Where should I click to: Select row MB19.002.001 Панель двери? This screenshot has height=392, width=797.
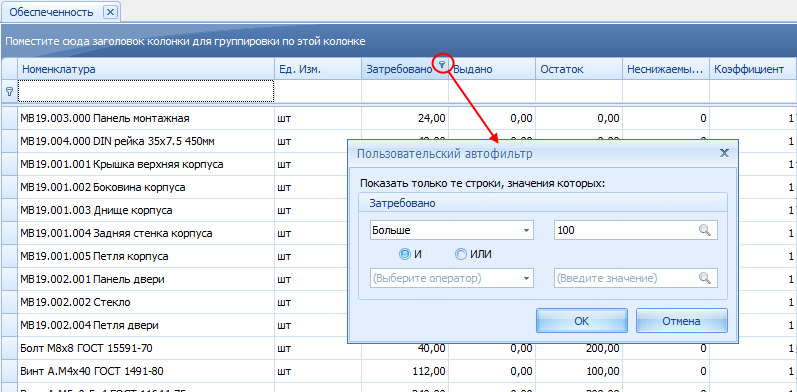click(x=146, y=279)
